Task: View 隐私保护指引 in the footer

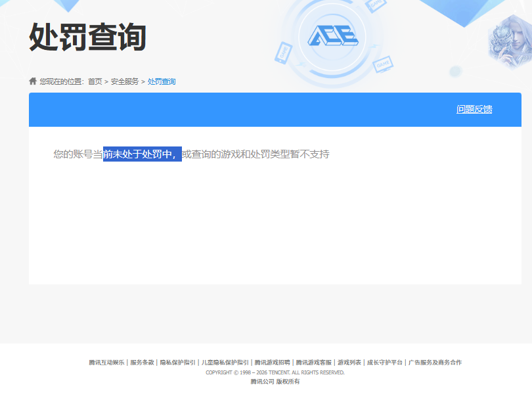Action: (178, 363)
